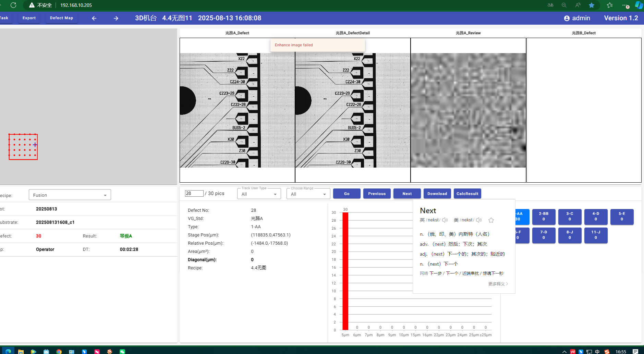Expand the Fusion recipe dropdown
644x354 pixels.
105,195
